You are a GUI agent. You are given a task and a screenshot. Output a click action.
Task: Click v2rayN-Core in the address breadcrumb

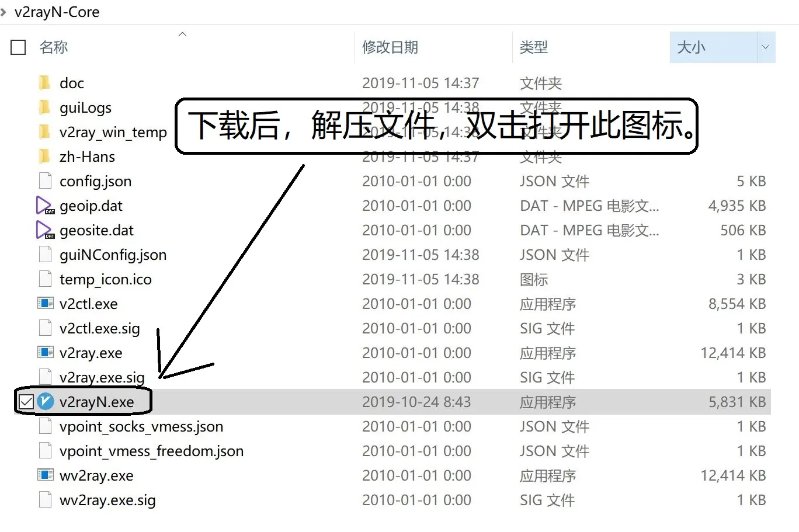click(x=57, y=12)
